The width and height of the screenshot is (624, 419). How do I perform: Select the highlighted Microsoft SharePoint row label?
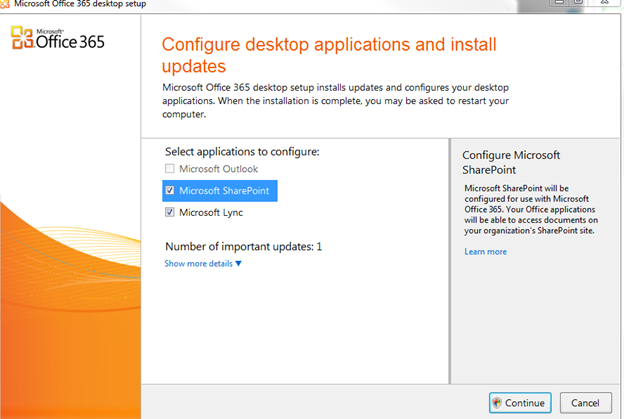pos(224,191)
